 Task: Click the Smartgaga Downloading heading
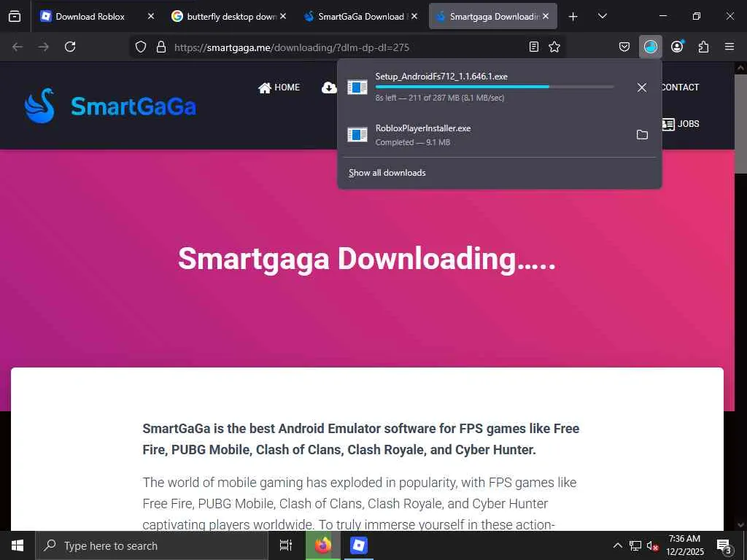pyautogui.click(x=367, y=259)
